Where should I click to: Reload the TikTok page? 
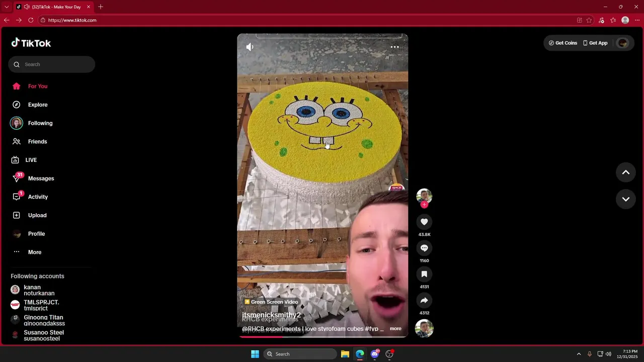[x=31, y=20]
